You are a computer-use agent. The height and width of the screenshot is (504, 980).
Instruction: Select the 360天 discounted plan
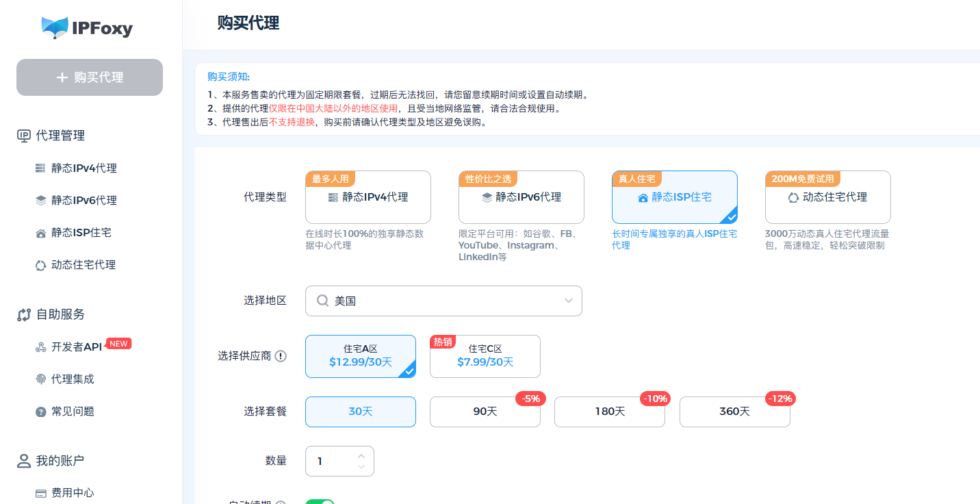coord(734,412)
